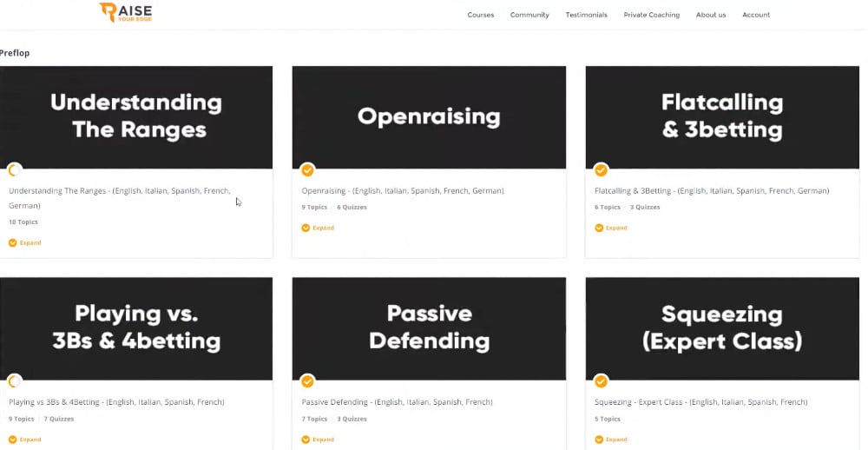Screen dimensions: 868x450
Task: Click '10 Topics' under Understanding The Ranges
Action: [23, 222]
